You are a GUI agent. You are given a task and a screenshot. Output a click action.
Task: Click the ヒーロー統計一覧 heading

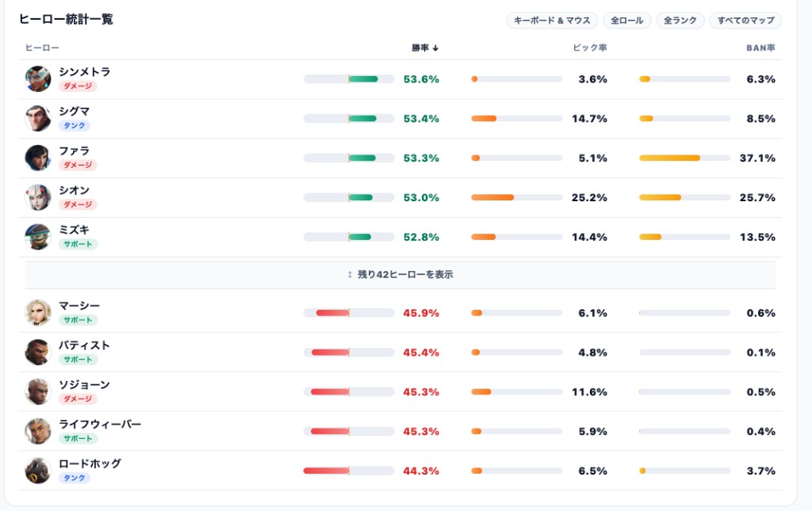(66, 19)
